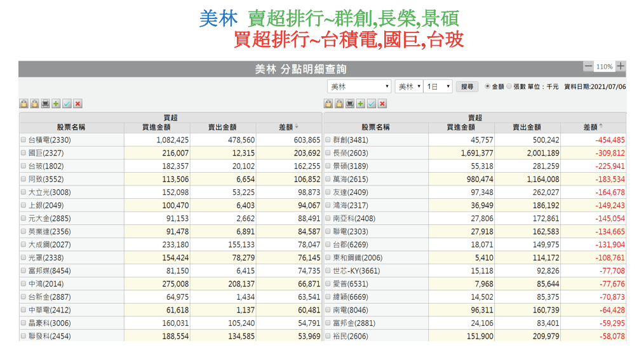
Task: Open the narrow 美林 branch dropdown
Action: [x=408, y=86]
